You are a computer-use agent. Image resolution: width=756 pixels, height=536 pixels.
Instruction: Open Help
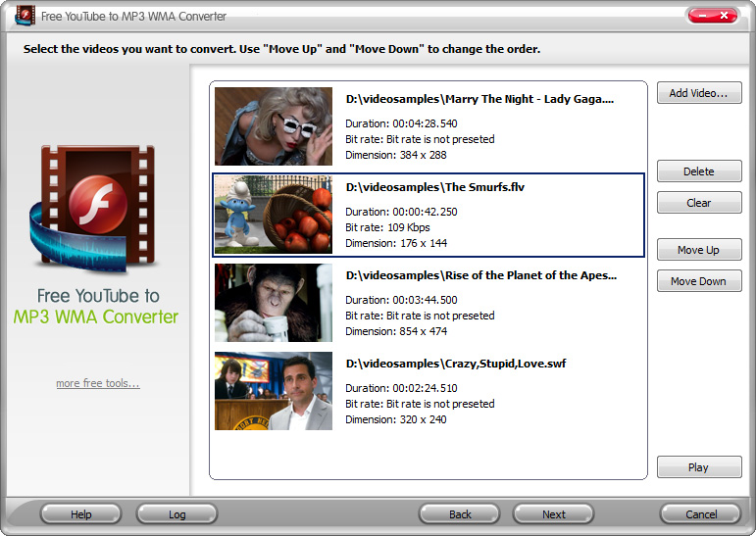(81, 514)
